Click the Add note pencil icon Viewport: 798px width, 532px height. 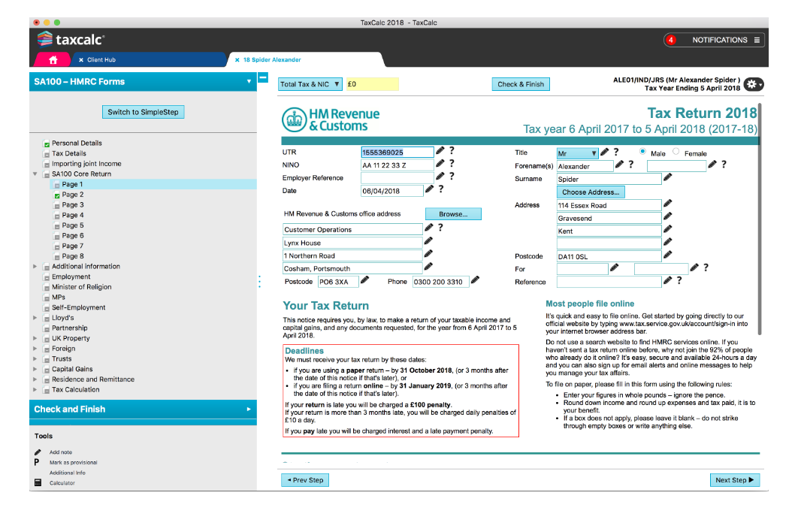pyautogui.click(x=38, y=452)
